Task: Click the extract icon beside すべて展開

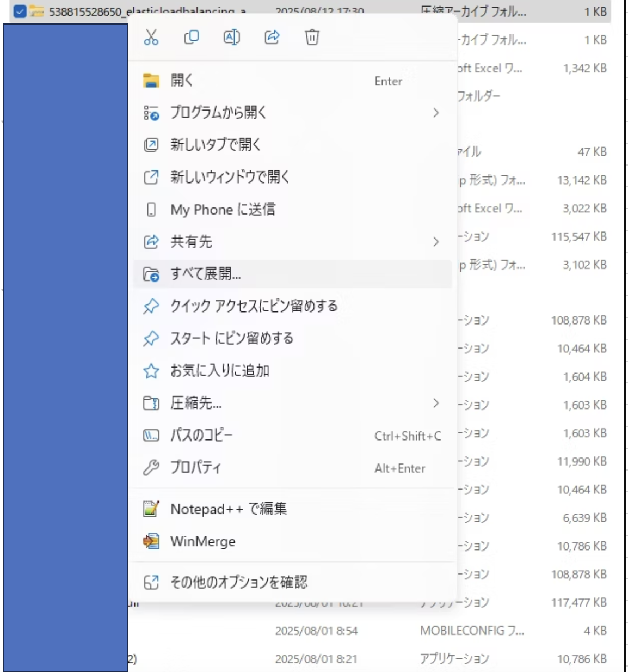Action: 151,274
